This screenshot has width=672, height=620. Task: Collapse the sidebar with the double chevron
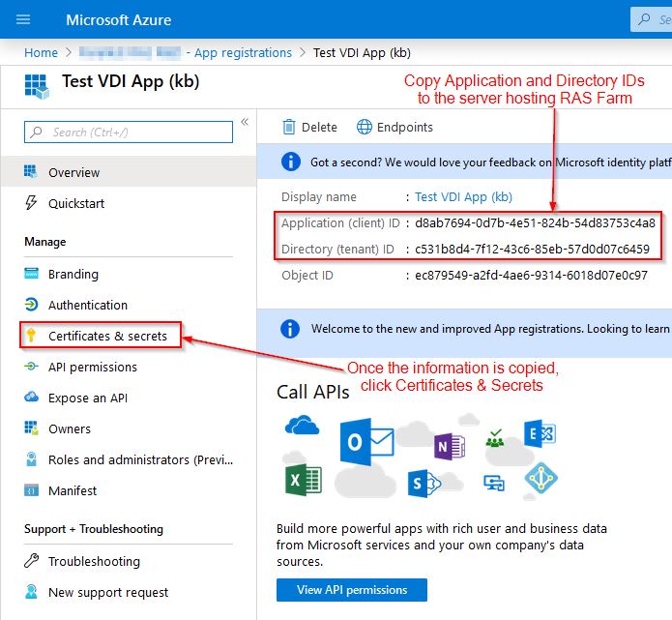[245, 122]
